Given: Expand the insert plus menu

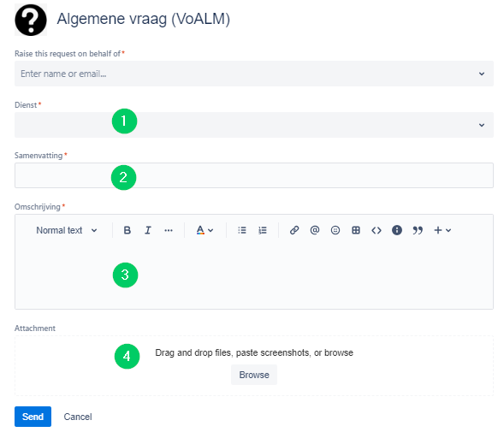Looking at the screenshot, I should [442, 230].
